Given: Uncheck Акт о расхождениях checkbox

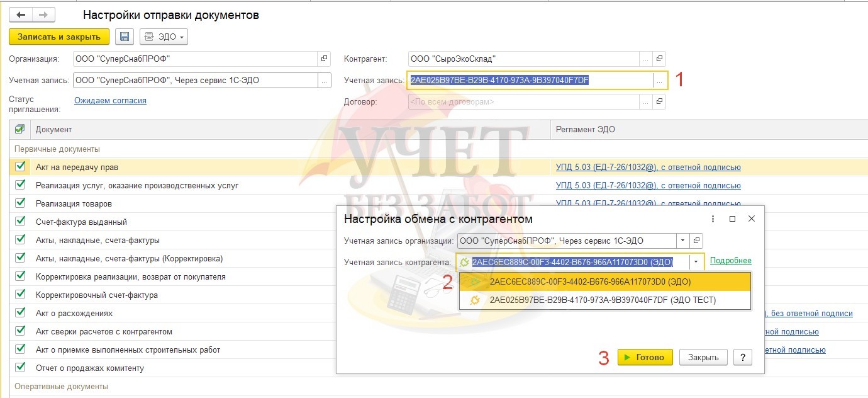Looking at the screenshot, I should coord(20,313).
